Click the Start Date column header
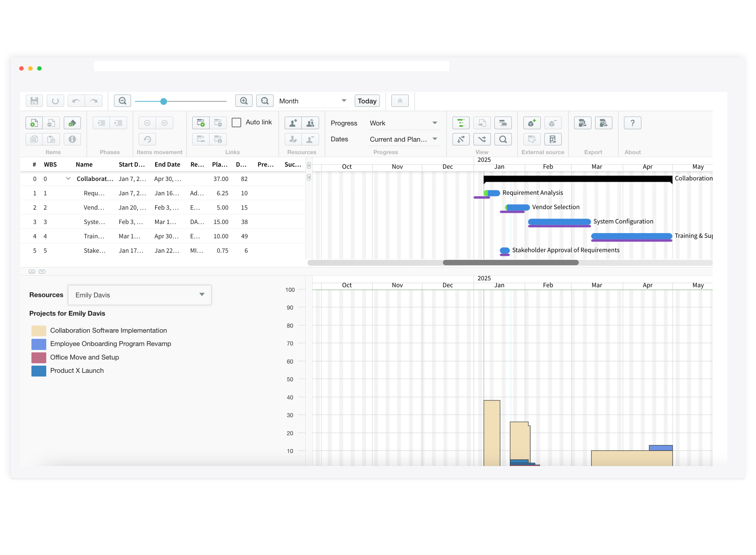756x555 pixels. [132, 164]
